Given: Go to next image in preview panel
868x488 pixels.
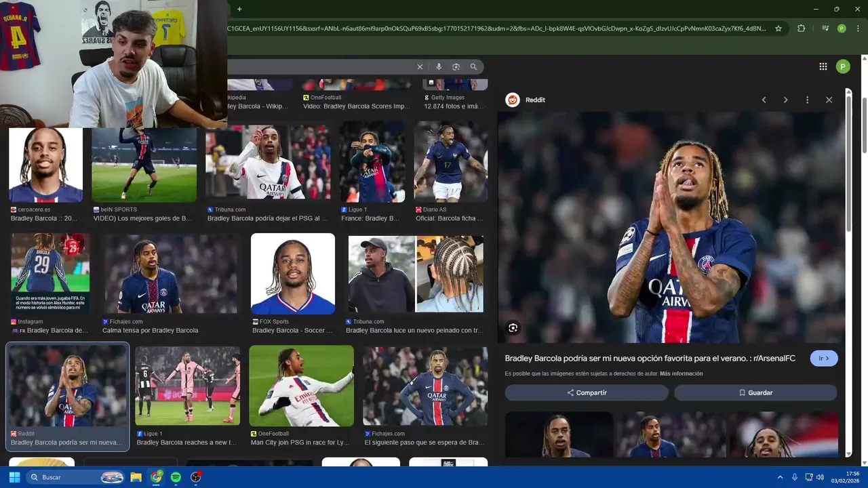Looking at the screenshot, I should click(x=785, y=100).
